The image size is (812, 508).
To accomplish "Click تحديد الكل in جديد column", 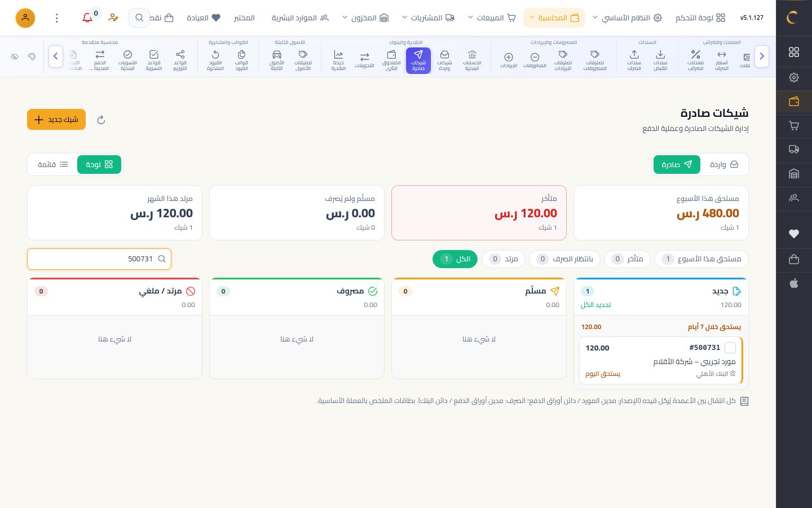I will click(x=596, y=305).
